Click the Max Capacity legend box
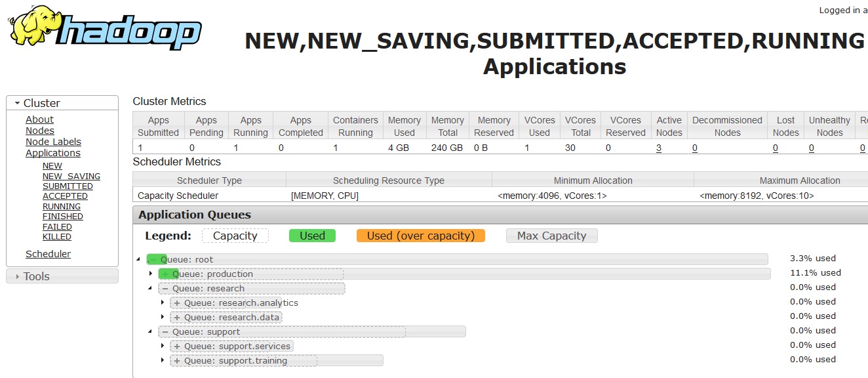868x378 pixels. pos(551,236)
